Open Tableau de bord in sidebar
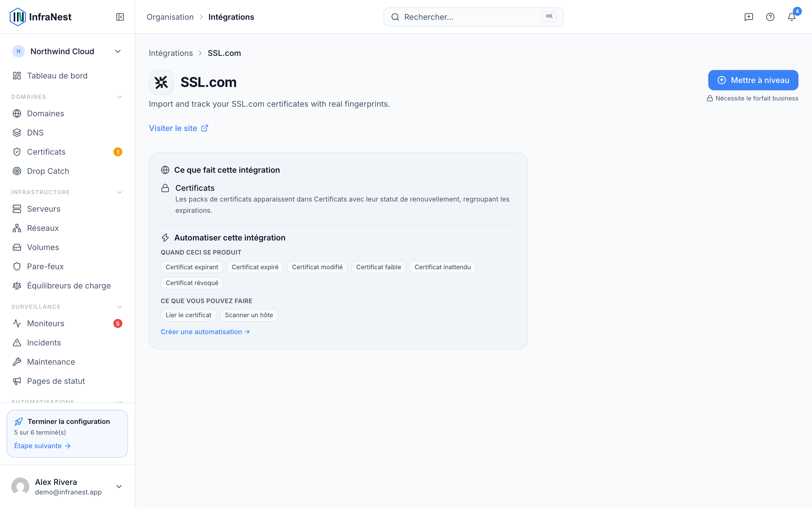812x508 pixels. pos(67,76)
